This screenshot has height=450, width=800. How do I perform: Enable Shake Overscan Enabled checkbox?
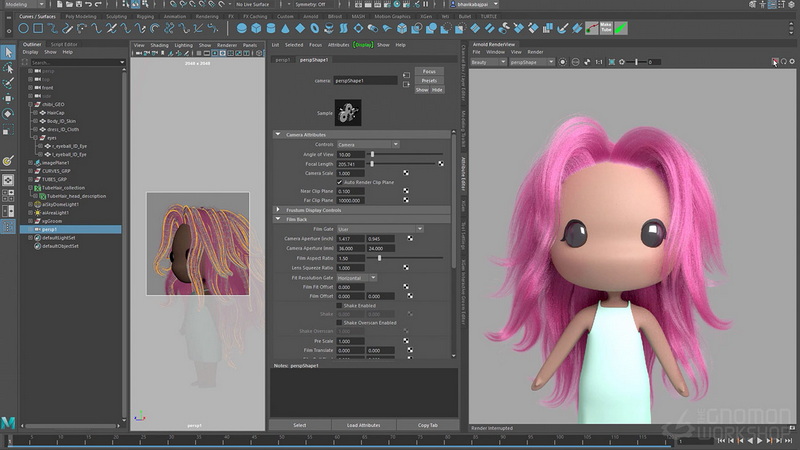[x=339, y=323]
